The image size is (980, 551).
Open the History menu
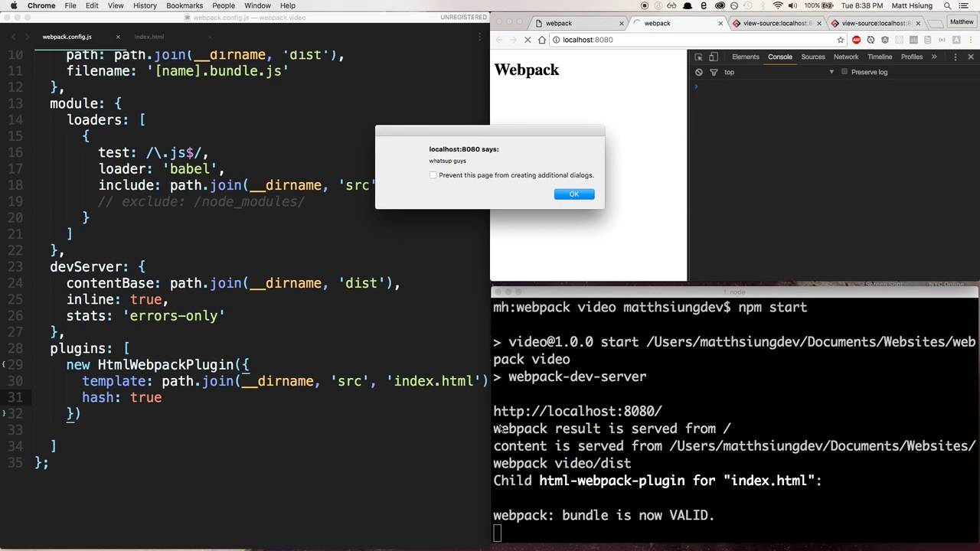click(x=145, y=5)
